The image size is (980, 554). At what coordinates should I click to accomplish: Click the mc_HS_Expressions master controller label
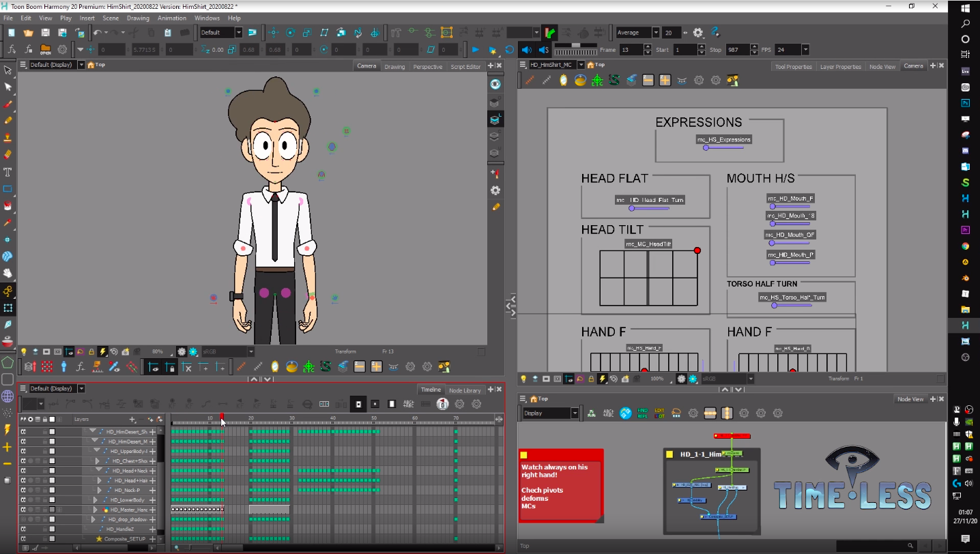723,139
